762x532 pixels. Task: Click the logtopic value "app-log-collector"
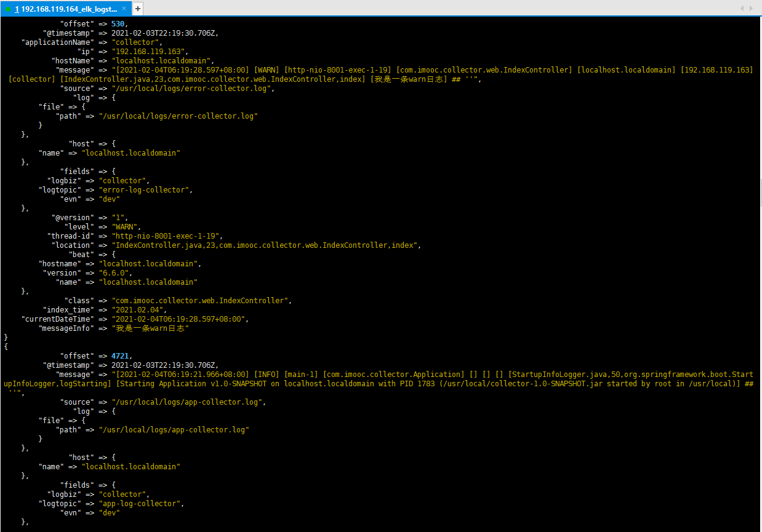139,504
